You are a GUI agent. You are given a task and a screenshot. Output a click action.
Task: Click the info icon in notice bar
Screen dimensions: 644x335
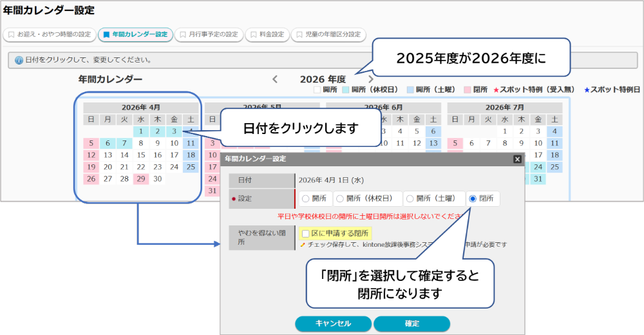tap(19, 60)
